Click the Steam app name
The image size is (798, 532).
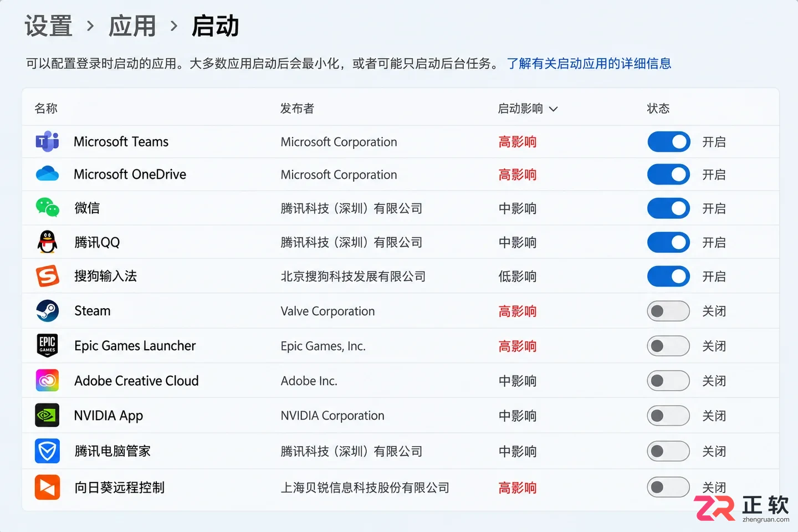93,311
